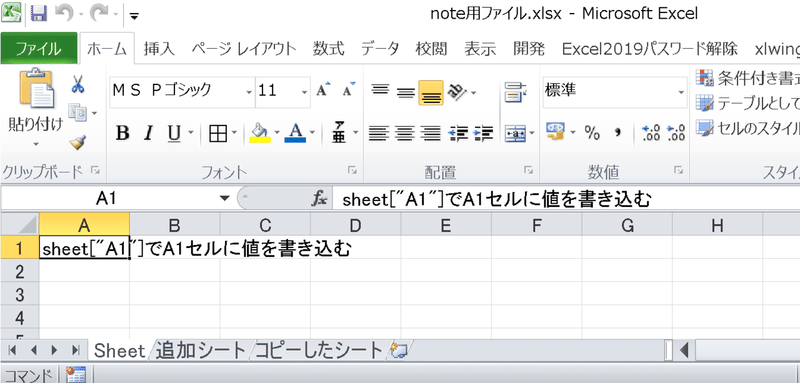
Task: Click the Decrease Indent icon
Action: (458, 134)
